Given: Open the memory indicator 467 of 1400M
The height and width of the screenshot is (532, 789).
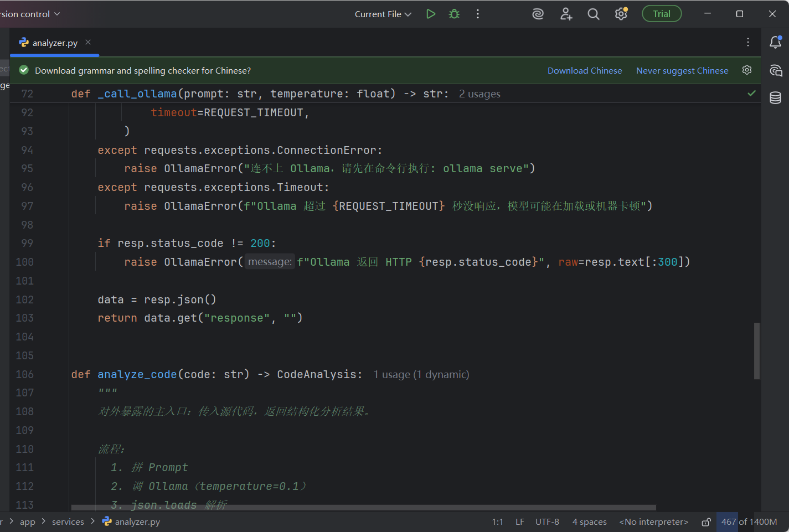Looking at the screenshot, I should point(749,521).
